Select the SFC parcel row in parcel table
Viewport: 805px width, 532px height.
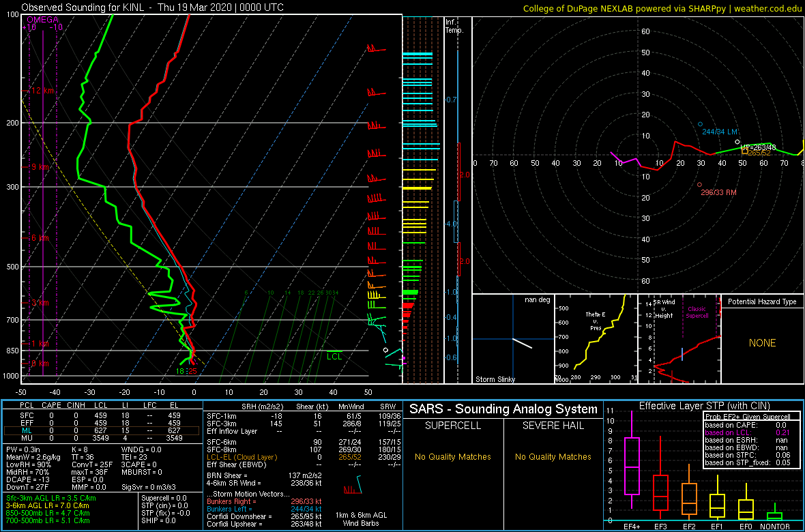102,415
